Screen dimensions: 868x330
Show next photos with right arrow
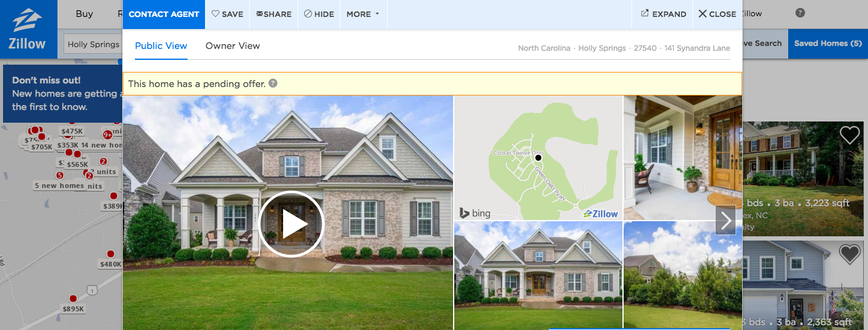(726, 221)
